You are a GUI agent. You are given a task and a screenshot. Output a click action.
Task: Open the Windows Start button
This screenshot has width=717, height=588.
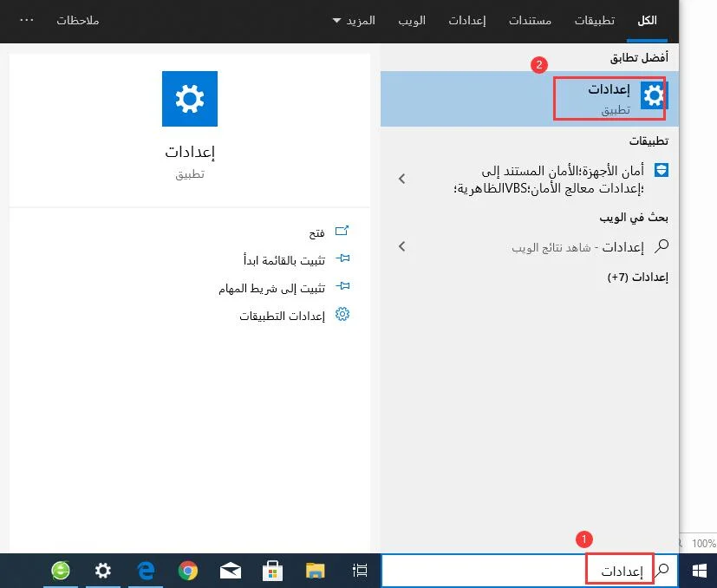(x=699, y=571)
